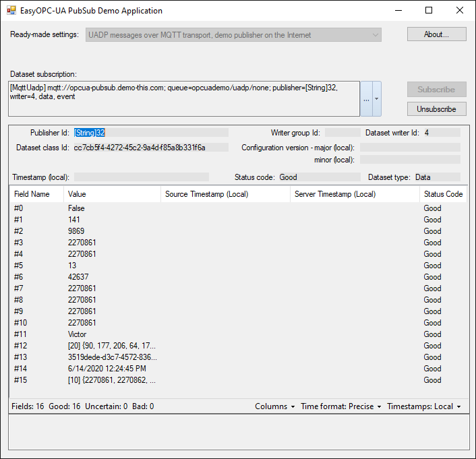Open the Ready-made settings combo box
Image resolution: width=476 pixels, height=459 pixels.
coord(233,35)
